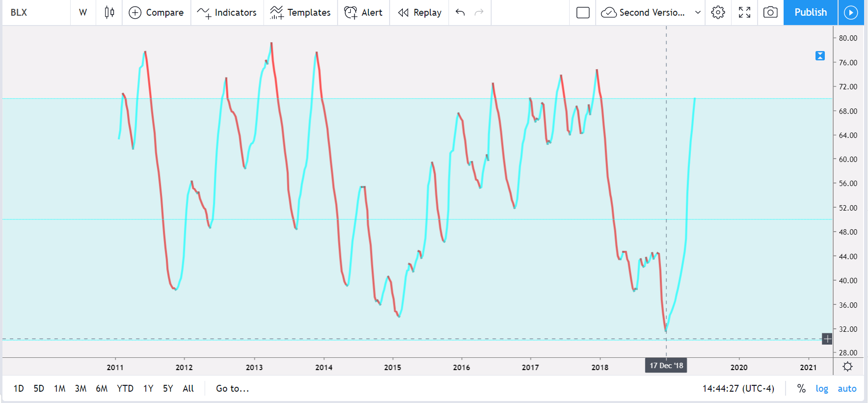Image resolution: width=868 pixels, height=403 pixels.
Task: Click the play icon beside Publish
Action: (x=851, y=12)
